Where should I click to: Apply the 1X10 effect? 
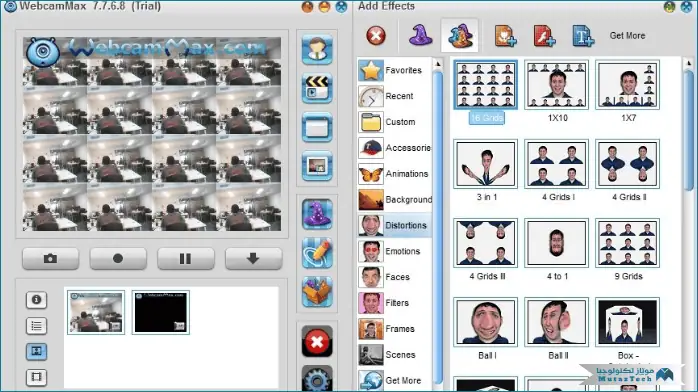coord(556,85)
